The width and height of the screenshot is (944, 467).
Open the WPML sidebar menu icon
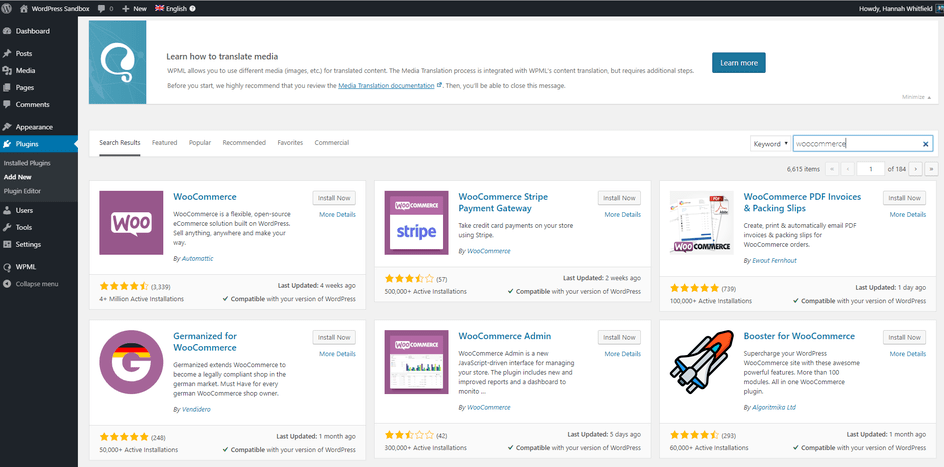pyautogui.click(x=8, y=267)
